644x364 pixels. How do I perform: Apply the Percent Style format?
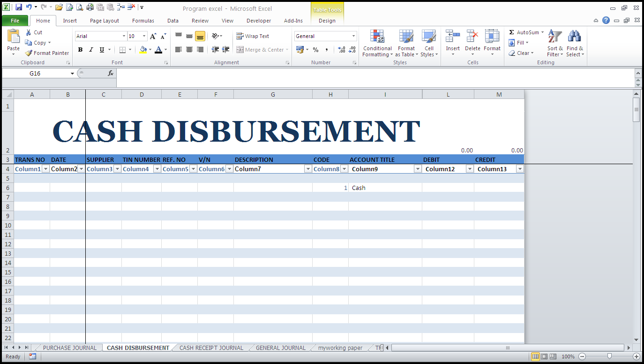pos(316,49)
